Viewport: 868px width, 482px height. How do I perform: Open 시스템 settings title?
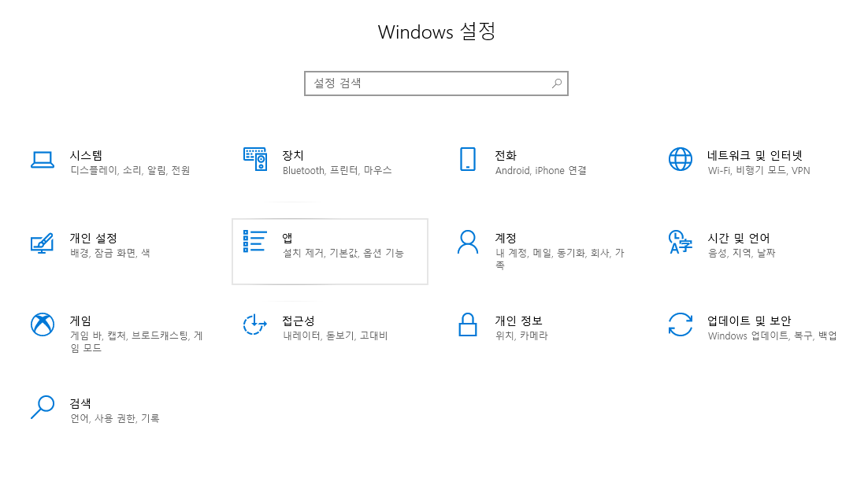point(86,155)
